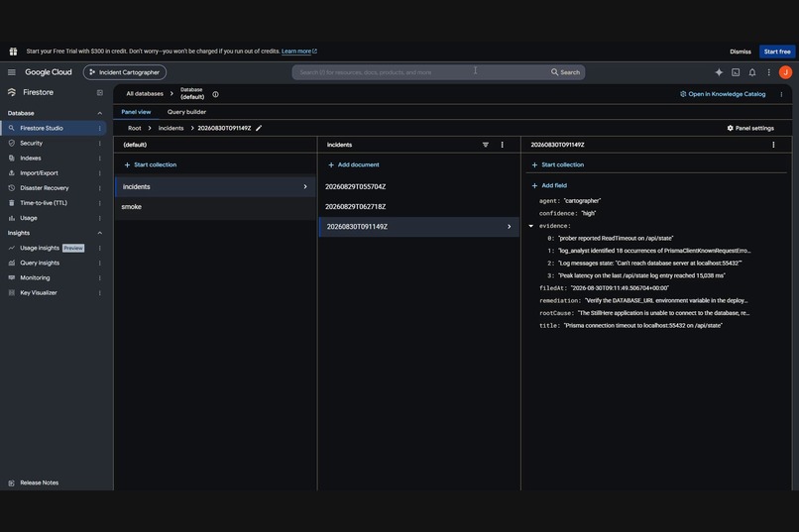
Task: Click Start collection in the (default) panel
Action: point(151,164)
